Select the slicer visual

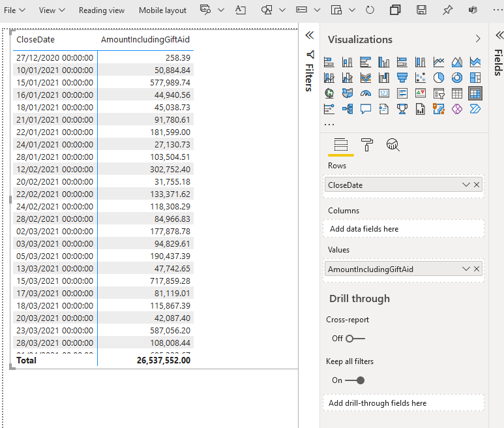439,93
